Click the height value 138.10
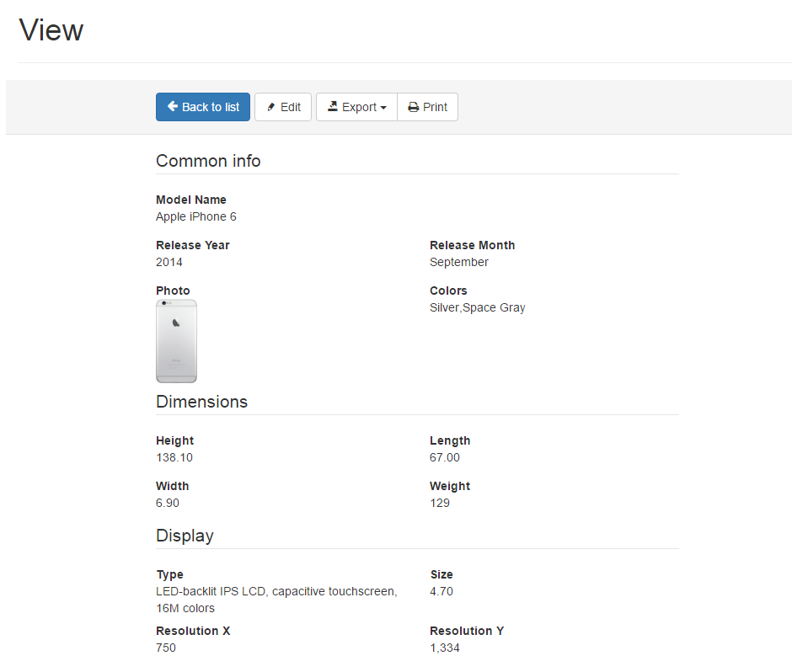Image resolution: width=792 pixels, height=672 pixels. pos(174,457)
